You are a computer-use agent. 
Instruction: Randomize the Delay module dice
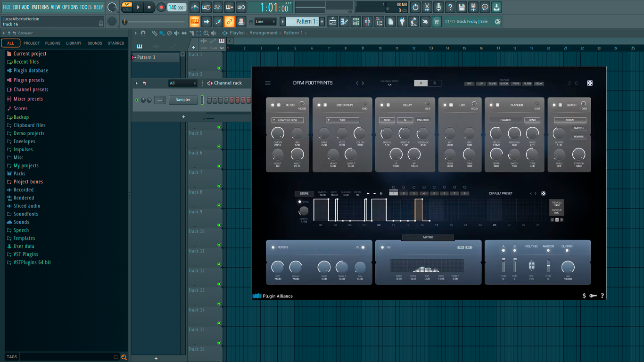coord(388,105)
